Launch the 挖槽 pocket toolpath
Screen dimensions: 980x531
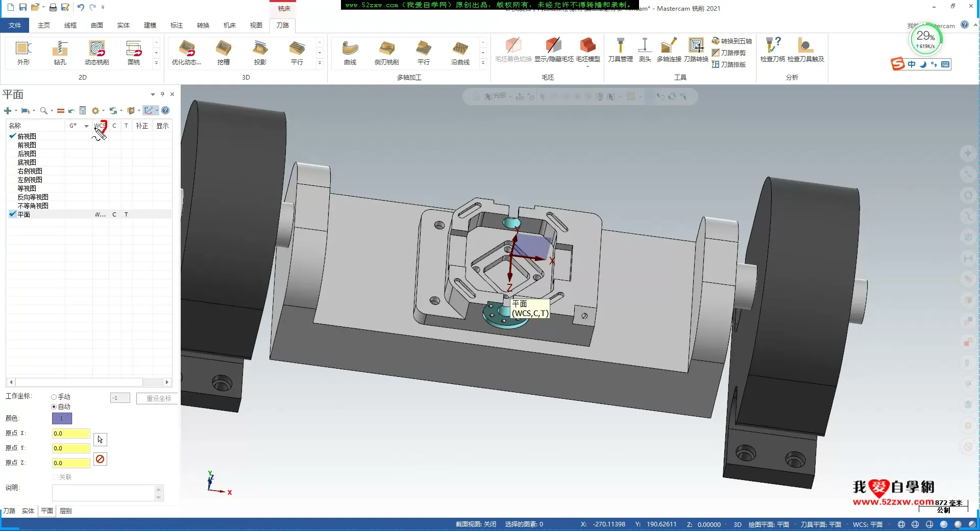[x=224, y=52]
